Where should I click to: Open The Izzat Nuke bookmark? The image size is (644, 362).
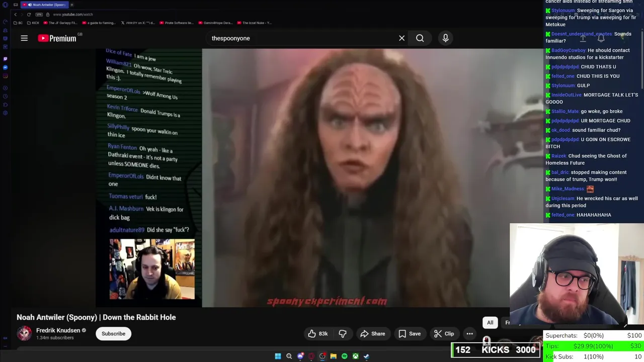click(x=254, y=23)
